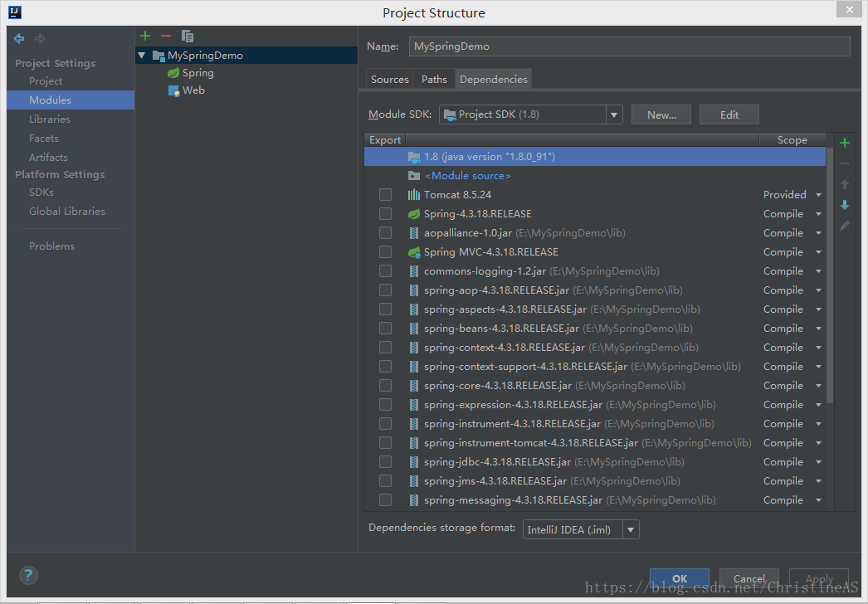Click the MySpringDemo module folder icon

158,56
